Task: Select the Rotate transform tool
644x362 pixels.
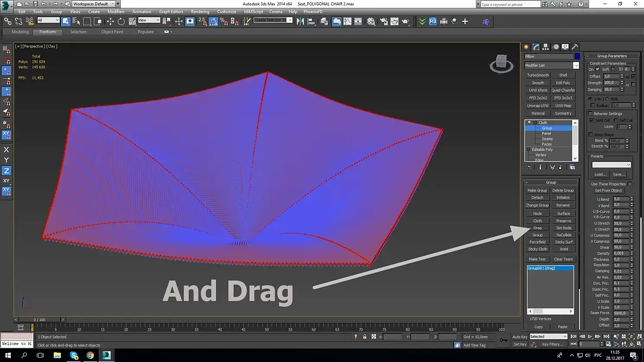Action: point(121,21)
